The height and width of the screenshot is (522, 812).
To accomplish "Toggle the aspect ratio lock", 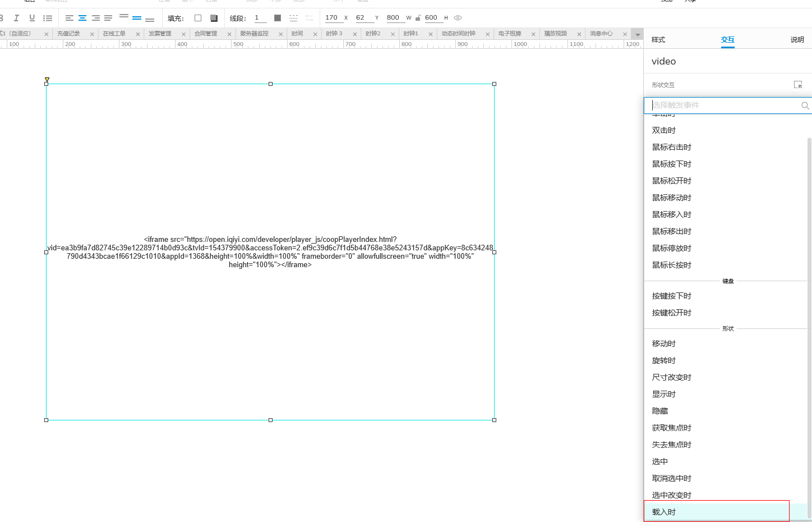I will 418,18.
